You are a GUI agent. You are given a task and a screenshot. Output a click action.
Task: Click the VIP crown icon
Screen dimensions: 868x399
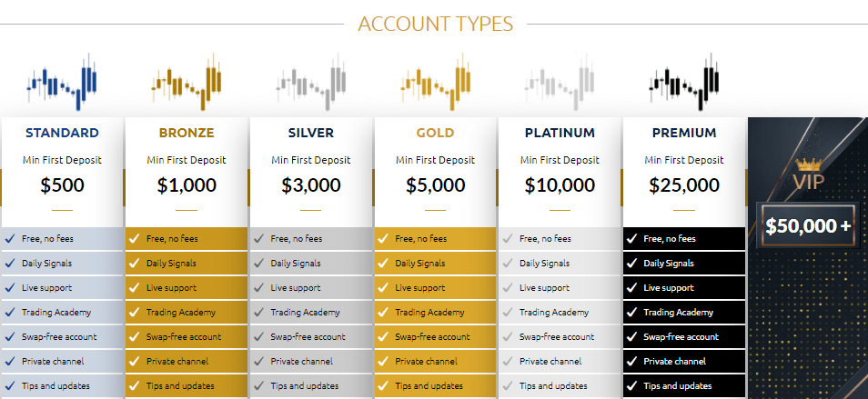tap(809, 165)
